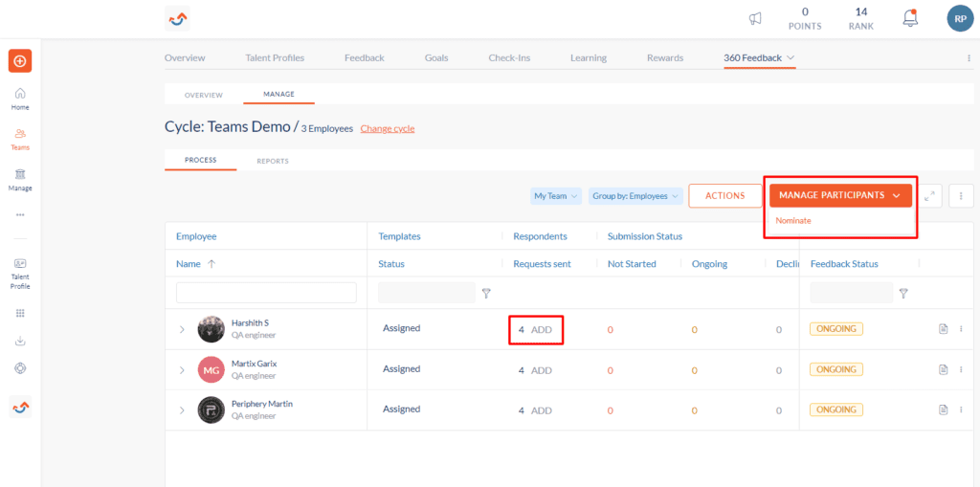The height and width of the screenshot is (487, 980).
Task: Sort by Name using arrow icon
Action: pos(212,264)
